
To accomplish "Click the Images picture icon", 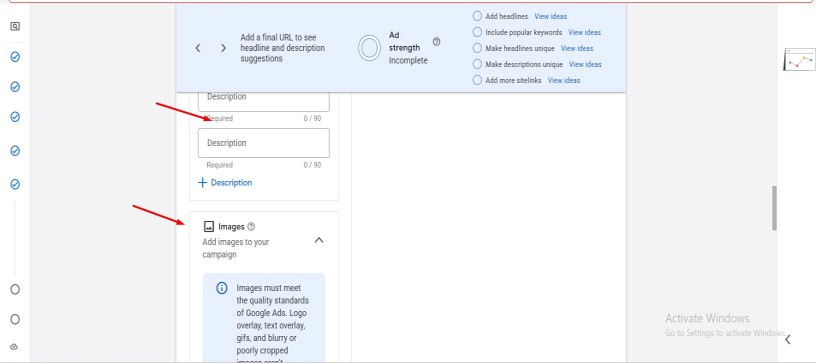I will point(209,226).
